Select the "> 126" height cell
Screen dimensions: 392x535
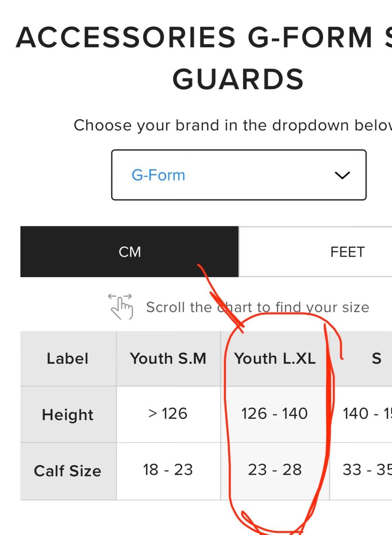click(168, 414)
